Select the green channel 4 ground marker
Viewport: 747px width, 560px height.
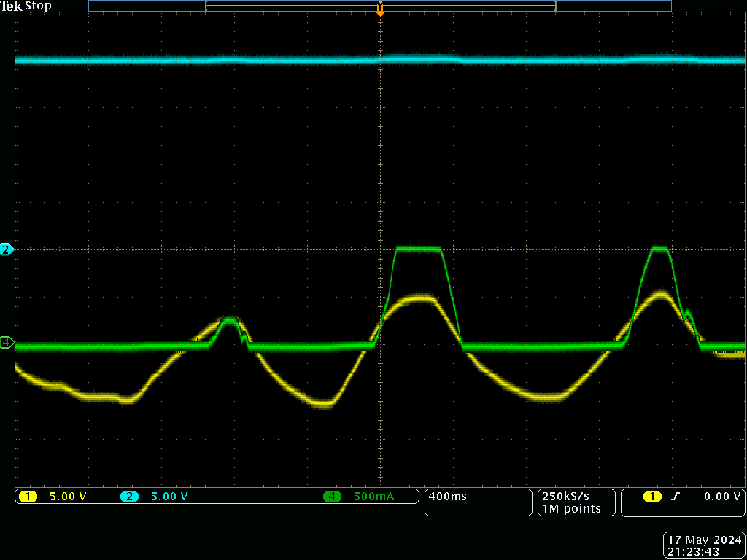pos(7,342)
